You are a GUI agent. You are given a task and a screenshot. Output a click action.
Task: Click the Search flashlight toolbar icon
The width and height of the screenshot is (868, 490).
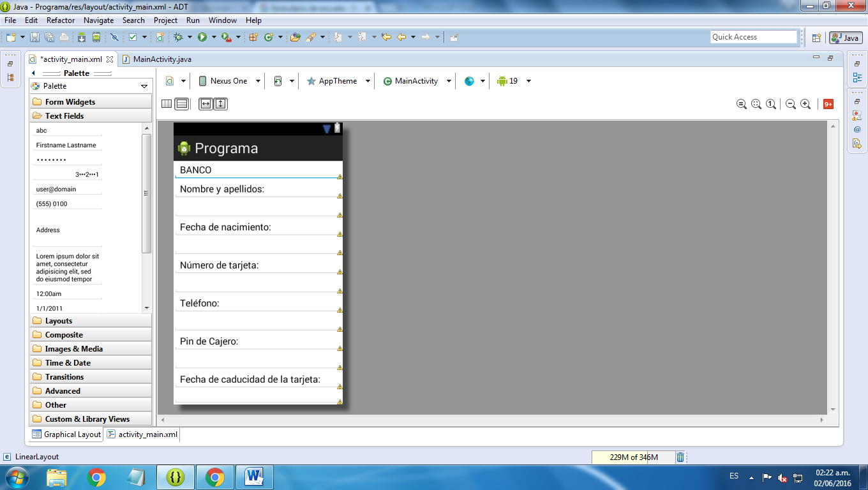[x=311, y=37]
